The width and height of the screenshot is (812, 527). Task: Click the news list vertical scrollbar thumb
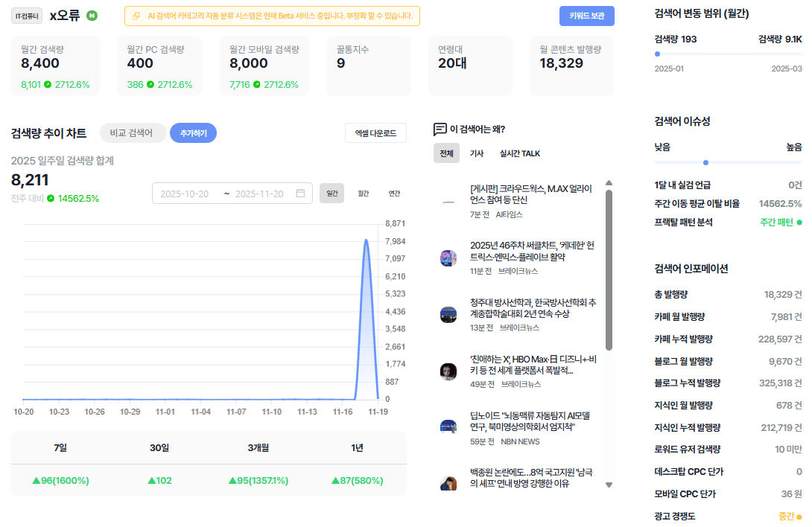click(x=609, y=270)
